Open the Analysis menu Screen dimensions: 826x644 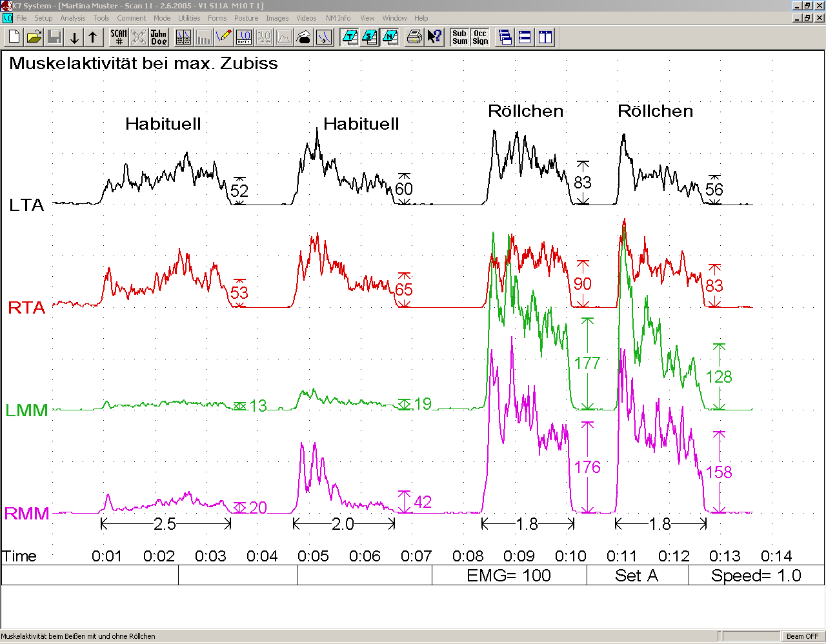(x=72, y=18)
